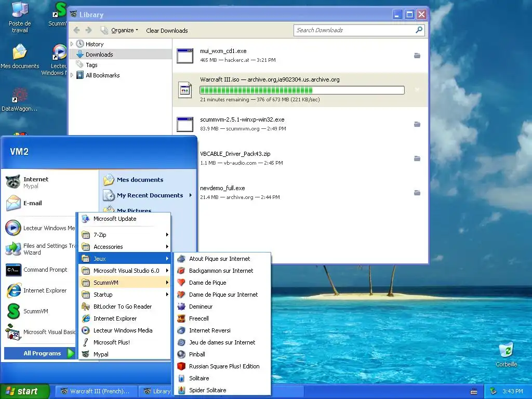Open folder for nevdemo_full.exe download
532x399 pixels.
click(417, 193)
